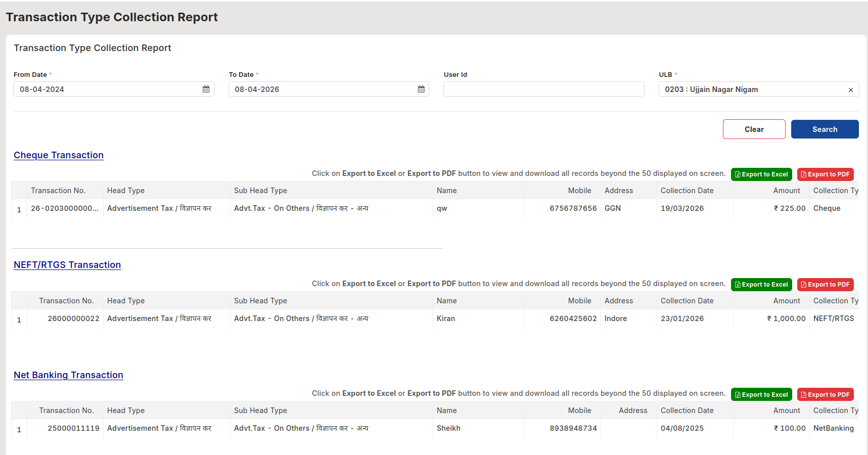Export NEFT/RTGS Transaction table to Excel
The image size is (868, 455).
761,285
